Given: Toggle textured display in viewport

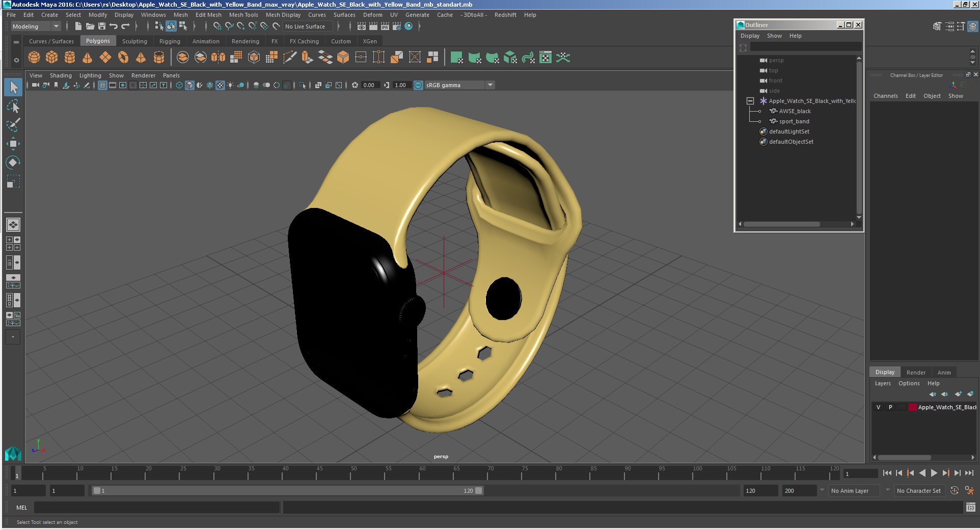Looking at the screenshot, I should point(220,85).
